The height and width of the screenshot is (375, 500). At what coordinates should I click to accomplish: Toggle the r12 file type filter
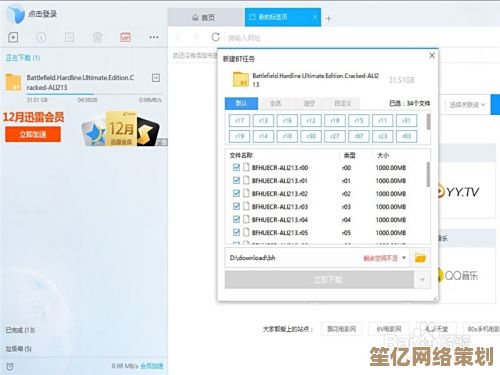(x=311, y=121)
